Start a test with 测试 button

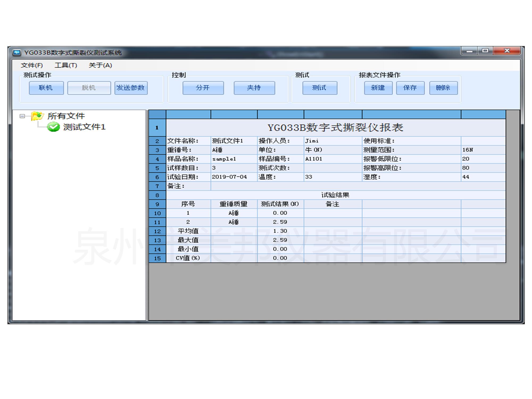tap(319, 88)
